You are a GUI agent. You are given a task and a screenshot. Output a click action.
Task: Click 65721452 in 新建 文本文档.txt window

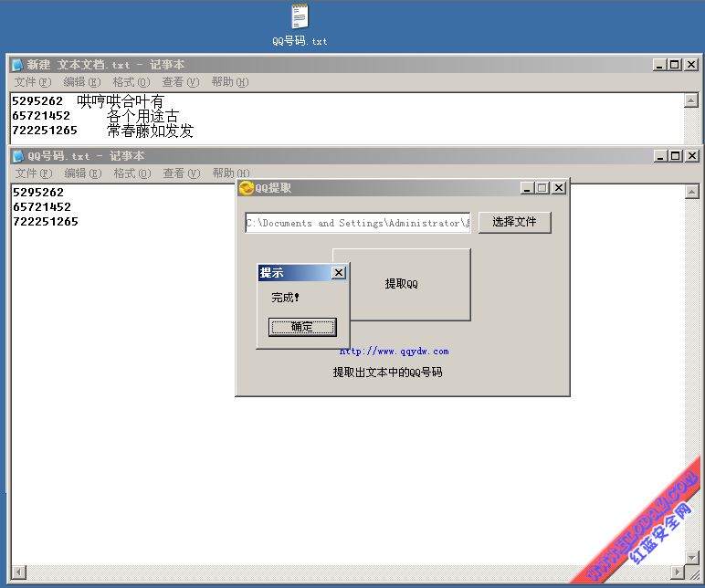coord(41,116)
